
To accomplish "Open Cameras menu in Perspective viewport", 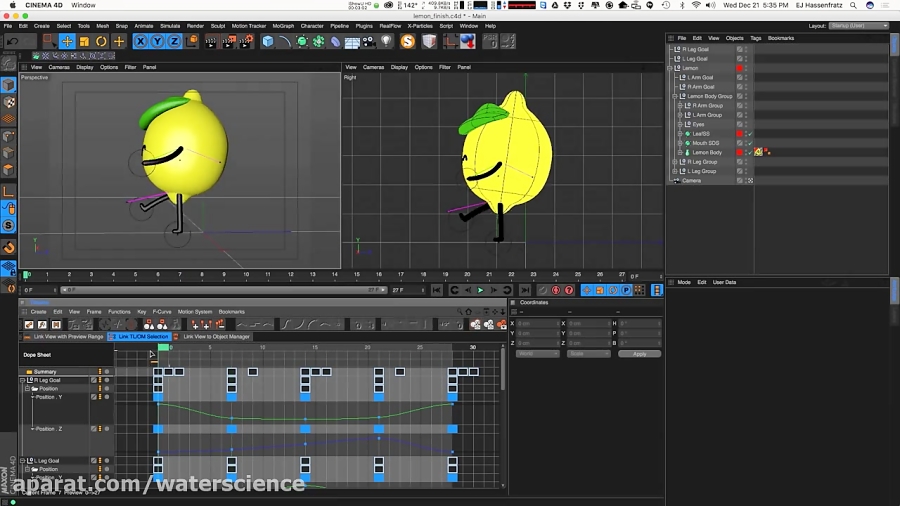I will (x=59, y=67).
